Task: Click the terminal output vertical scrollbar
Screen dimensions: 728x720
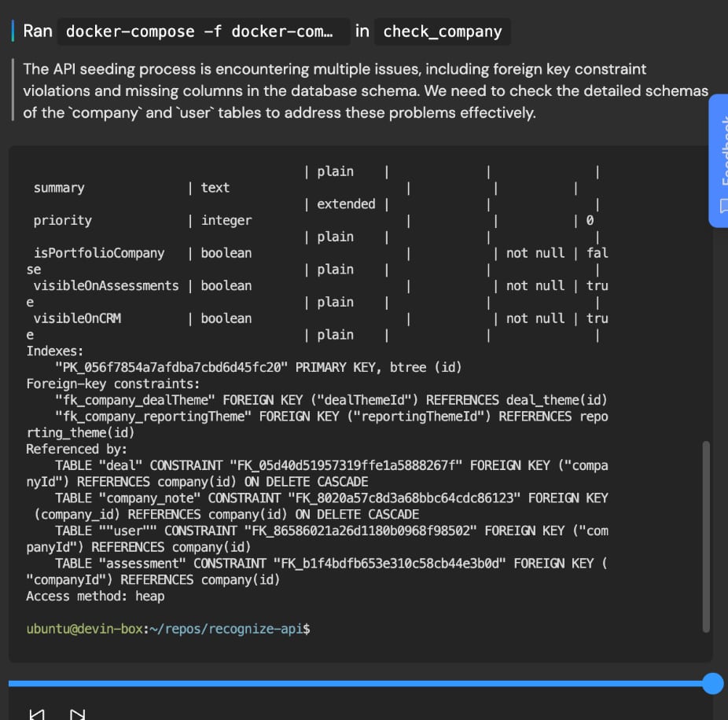Action: pyautogui.click(x=705, y=534)
